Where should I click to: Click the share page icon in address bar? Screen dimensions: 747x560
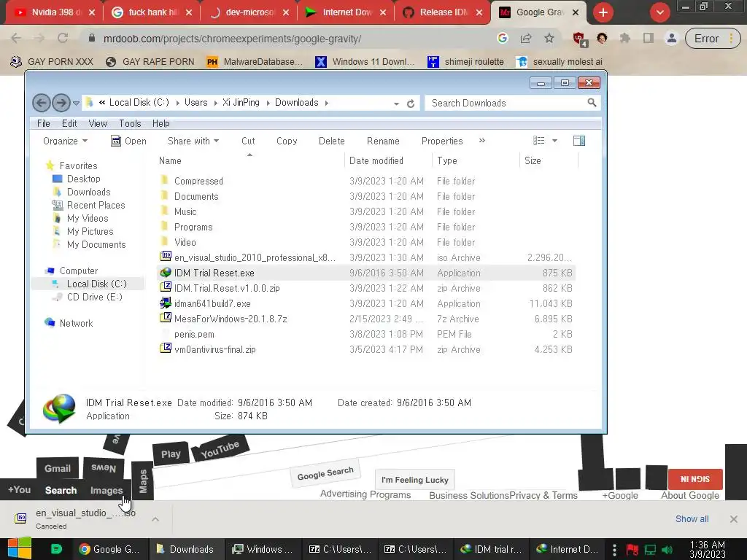pos(526,38)
